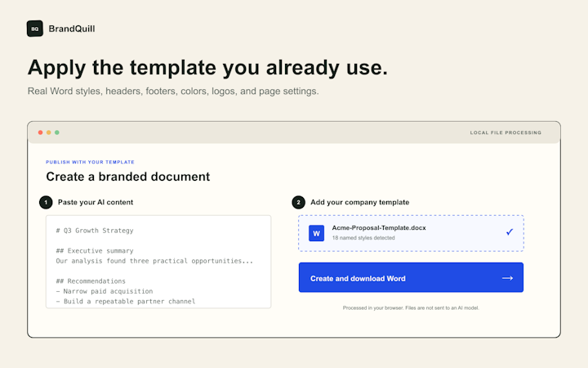This screenshot has height=368, width=588.
Task: Click the step 1 number badge
Action: [x=46, y=203]
